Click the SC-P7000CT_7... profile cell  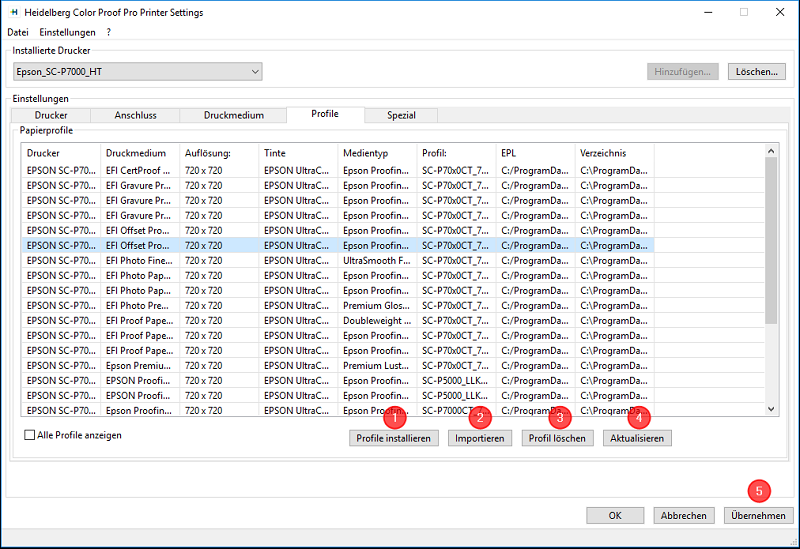pyautogui.click(x=456, y=410)
